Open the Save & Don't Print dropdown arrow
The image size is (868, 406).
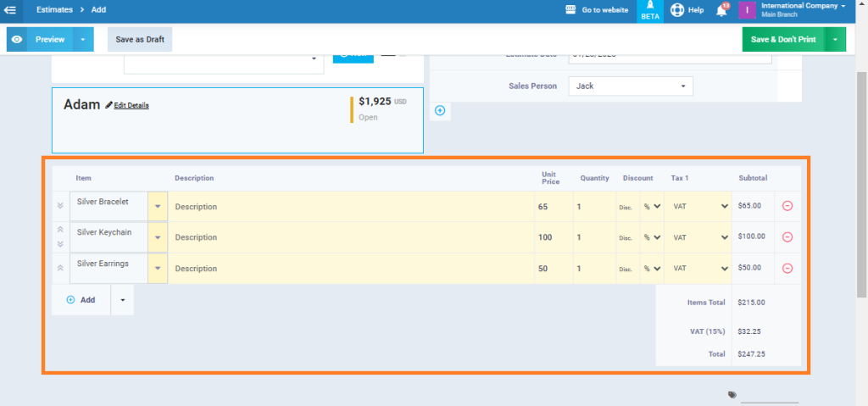[x=835, y=39]
